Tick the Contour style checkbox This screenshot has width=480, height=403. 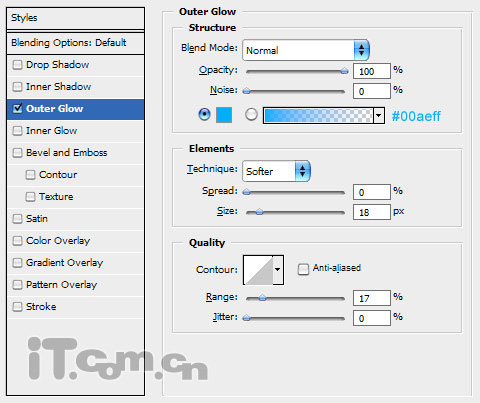coord(30,175)
